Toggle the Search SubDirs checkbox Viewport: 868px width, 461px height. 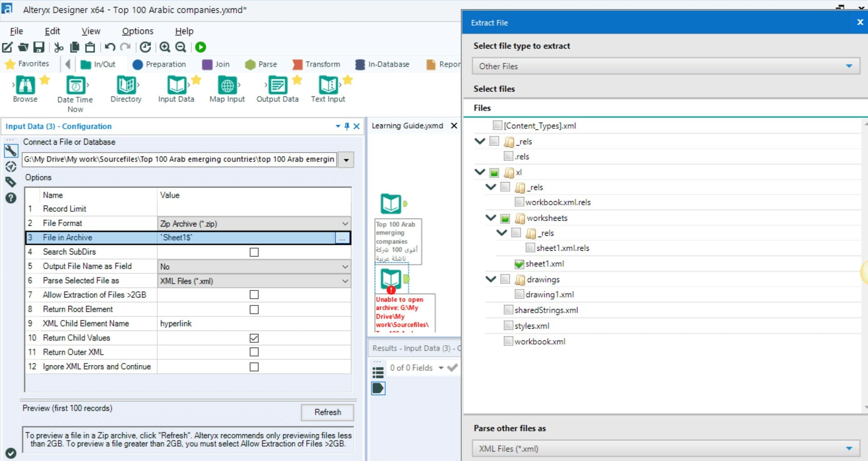254,252
